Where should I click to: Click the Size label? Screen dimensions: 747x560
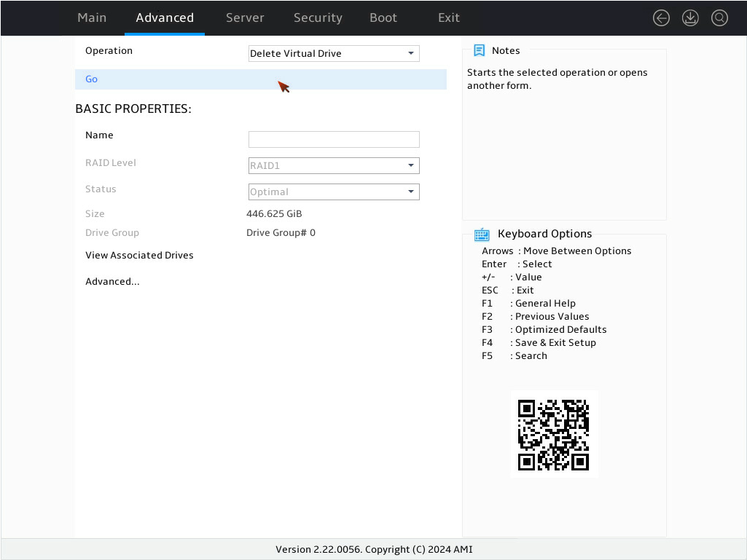95,214
